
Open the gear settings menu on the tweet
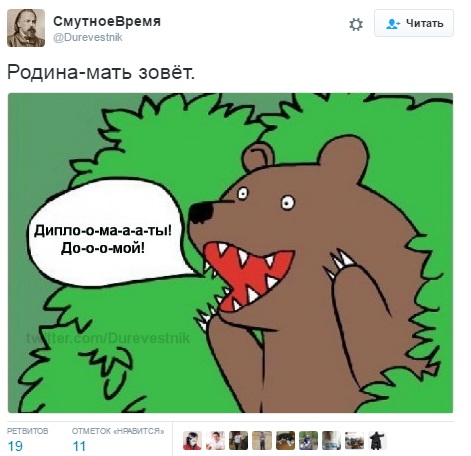pos(356,24)
